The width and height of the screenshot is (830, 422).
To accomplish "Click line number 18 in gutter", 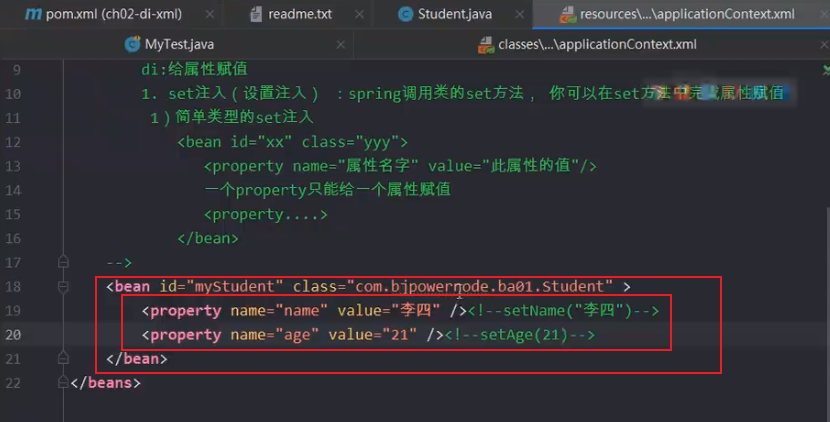I will (13, 286).
